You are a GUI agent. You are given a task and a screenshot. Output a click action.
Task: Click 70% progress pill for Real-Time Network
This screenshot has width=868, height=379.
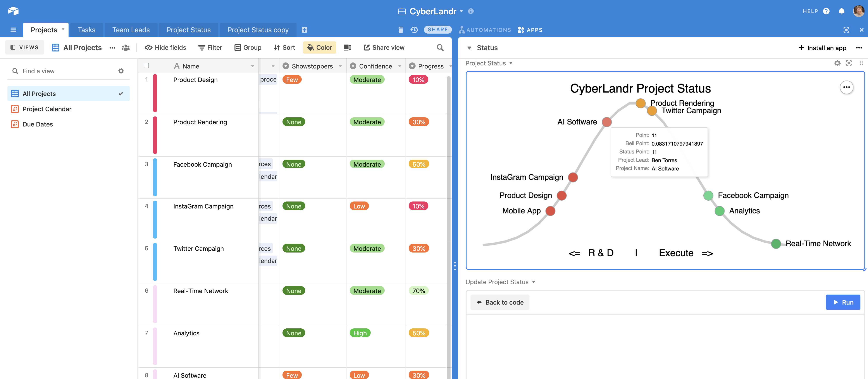pyautogui.click(x=418, y=291)
